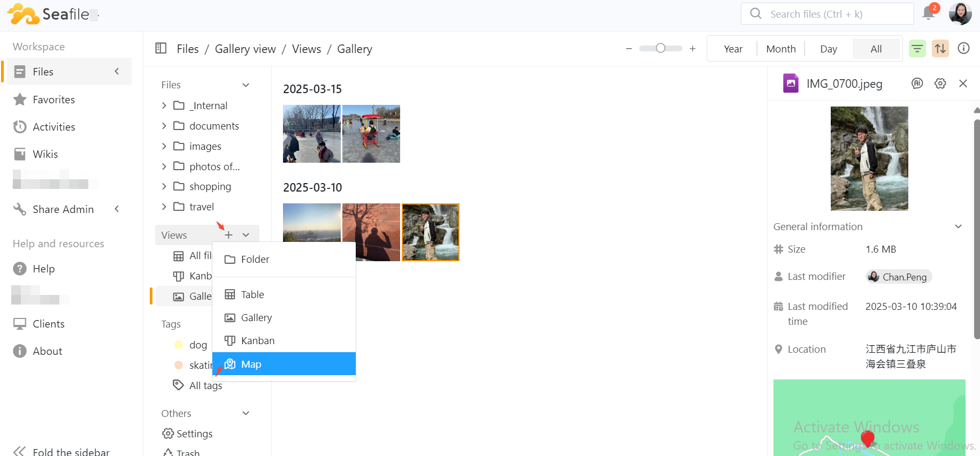Type in the Search files field
This screenshot has height=456, width=980.
834,14
